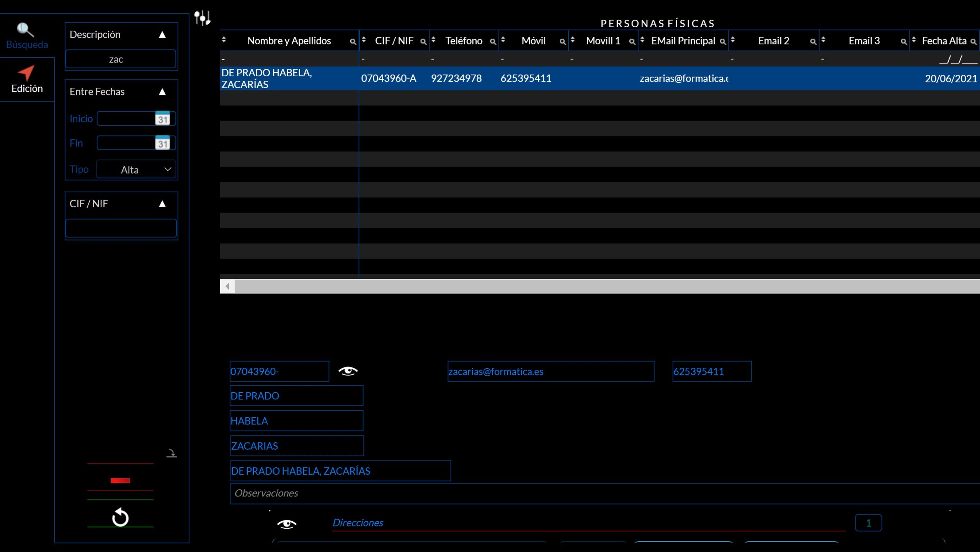
Task: Click the Observaciones text field
Action: 605,493
